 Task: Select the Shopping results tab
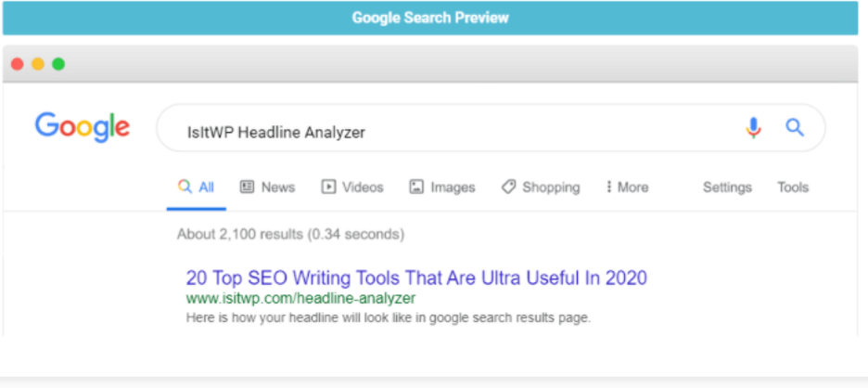tap(541, 188)
